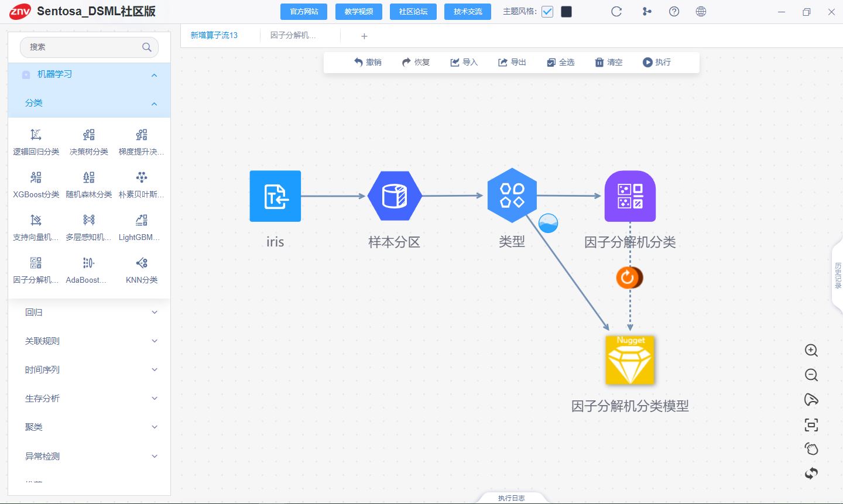Viewport: 843px width, 504px height.
Task: Expand the 回归 section
Action: pos(155,312)
